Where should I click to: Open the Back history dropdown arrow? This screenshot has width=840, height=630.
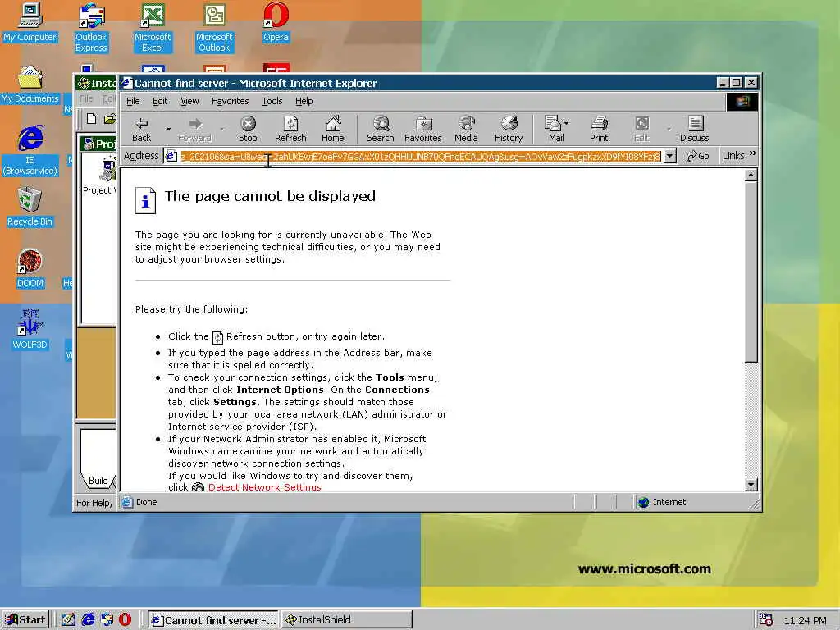(x=168, y=129)
